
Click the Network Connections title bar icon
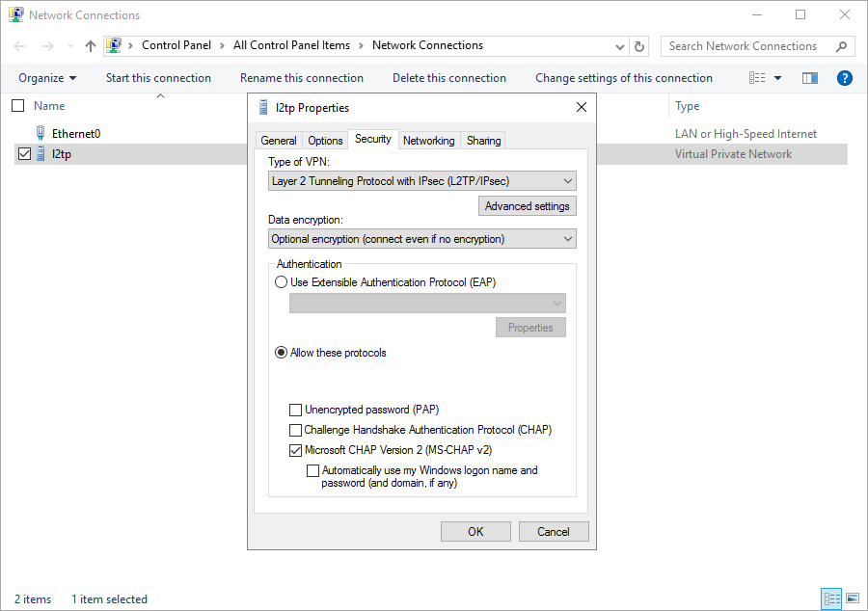(x=16, y=14)
